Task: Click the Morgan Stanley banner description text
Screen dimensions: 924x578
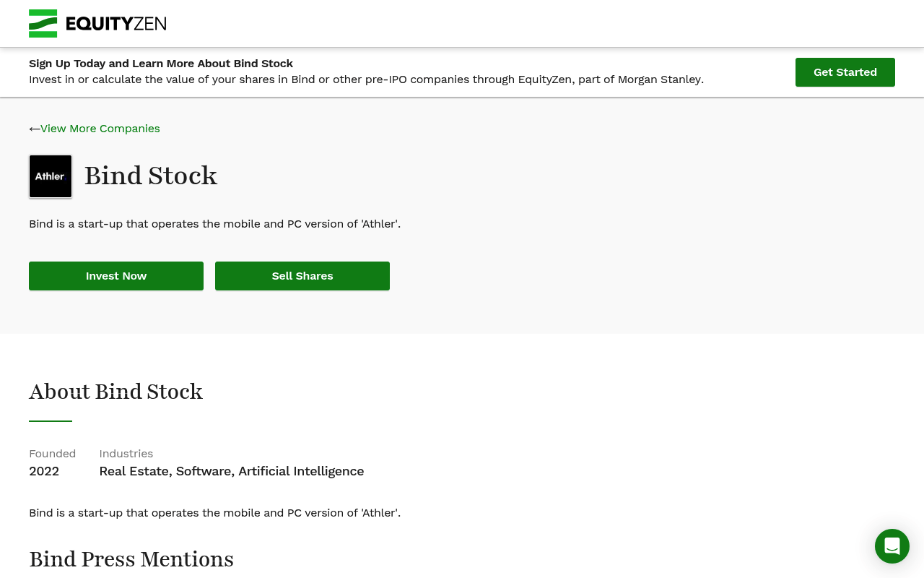Action: [366, 79]
